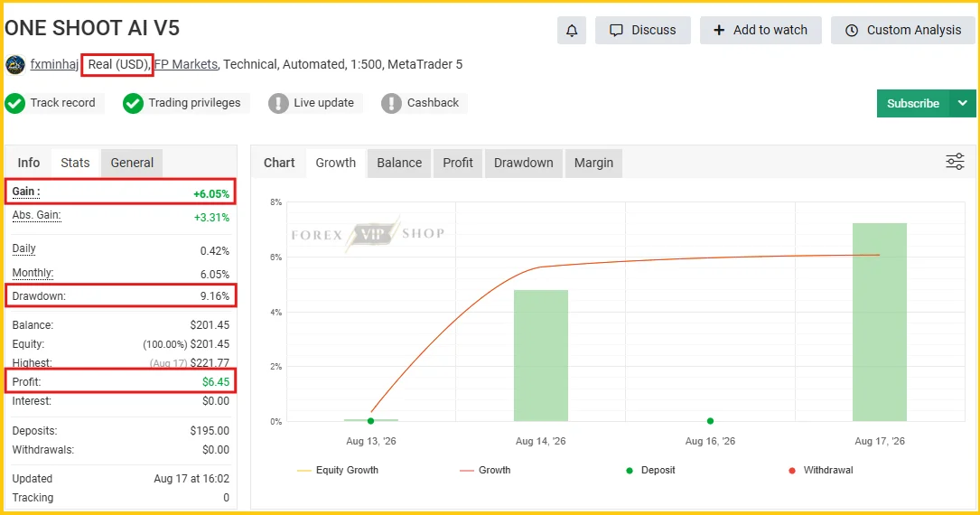The width and height of the screenshot is (980, 515).
Task: Click the notification bell icon
Action: coord(571,30)
